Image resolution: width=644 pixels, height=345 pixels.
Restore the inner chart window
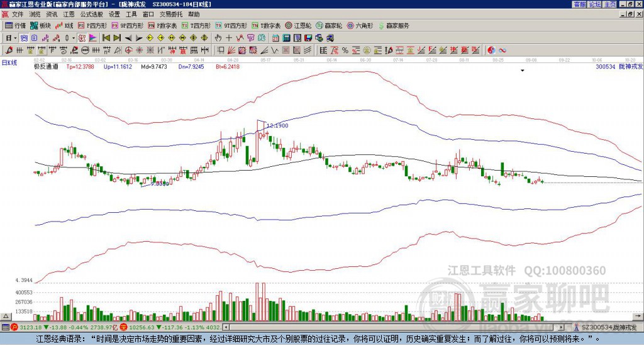click(630, 14)
